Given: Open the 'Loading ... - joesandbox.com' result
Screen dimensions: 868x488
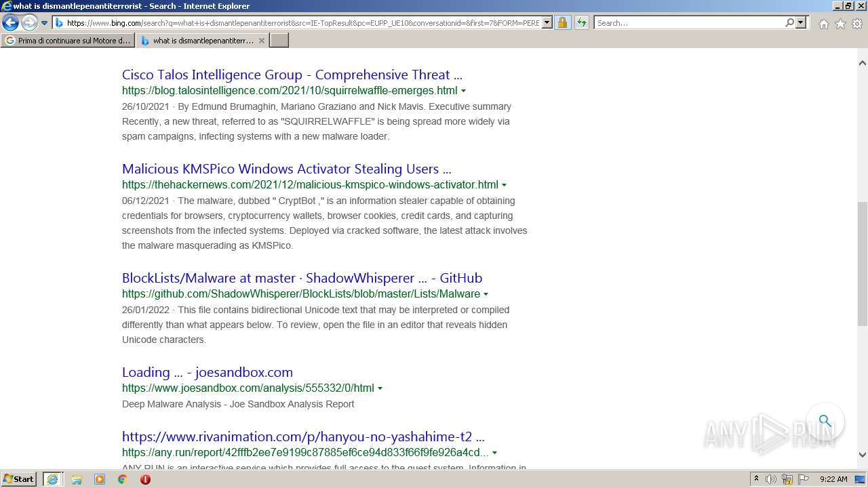Looking at the screenshot, I should (208, 372).
